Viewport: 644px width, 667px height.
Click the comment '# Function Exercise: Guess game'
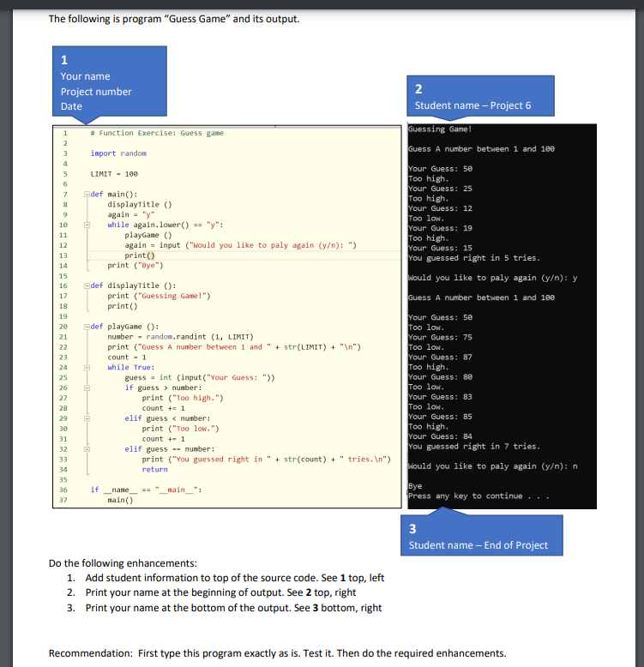tap(157, 133)
